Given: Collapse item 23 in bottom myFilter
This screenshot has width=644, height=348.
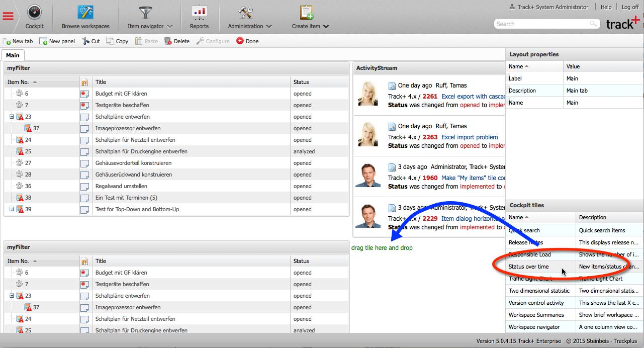Looking at the screenshot, I should [x=11, y=296].
